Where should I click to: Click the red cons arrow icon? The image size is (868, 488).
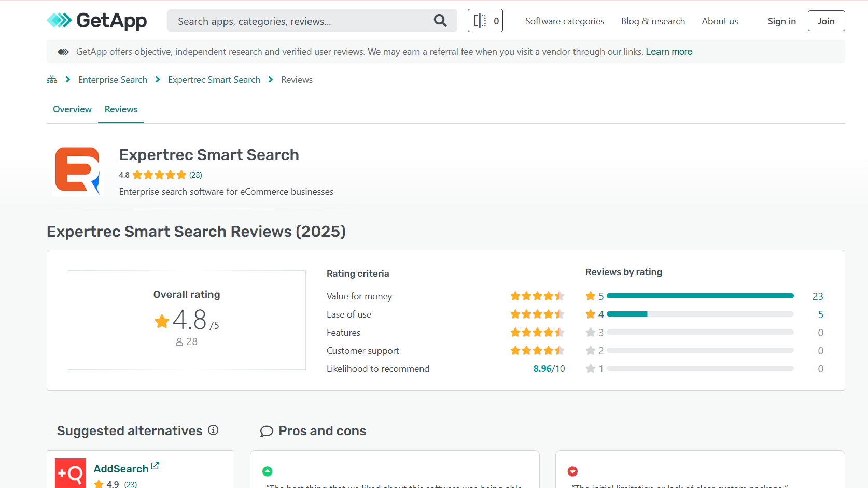pos(572,471)
